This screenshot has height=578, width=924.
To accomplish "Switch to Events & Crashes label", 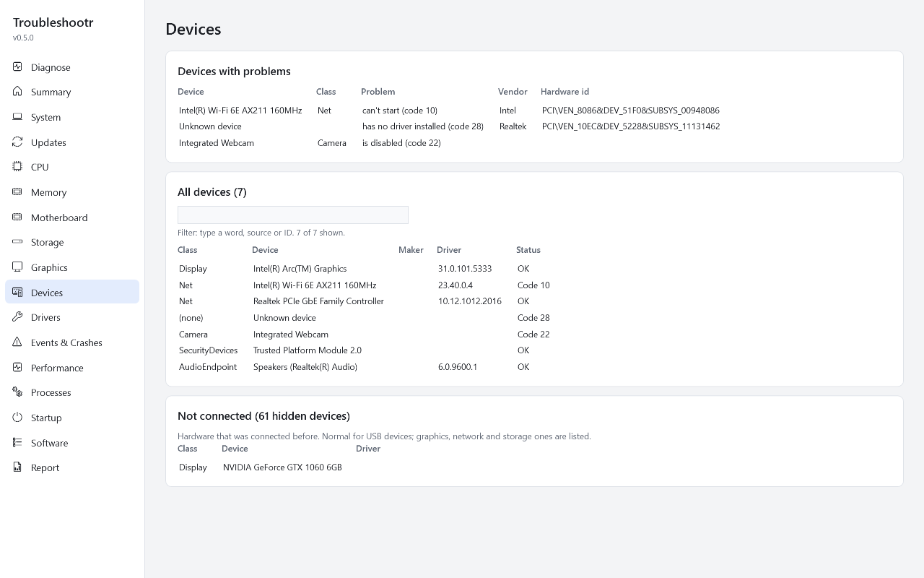I will pyautogui.click(x=66, y=343).
